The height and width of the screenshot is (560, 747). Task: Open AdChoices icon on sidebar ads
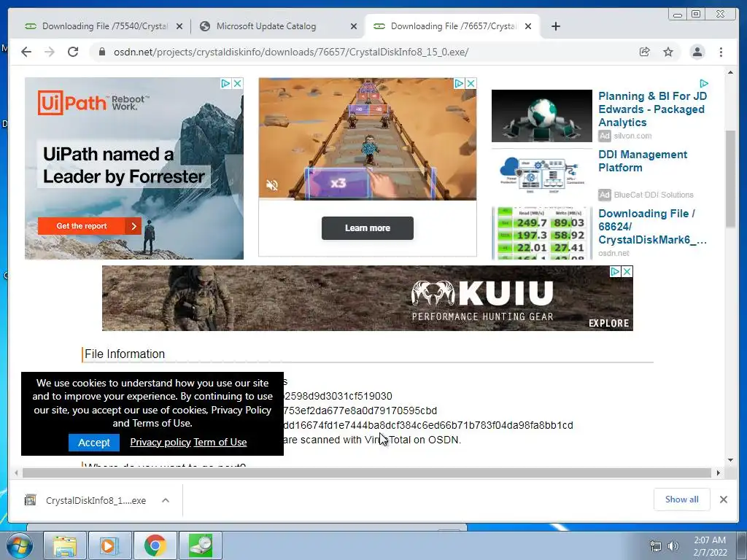pos(704,83)
